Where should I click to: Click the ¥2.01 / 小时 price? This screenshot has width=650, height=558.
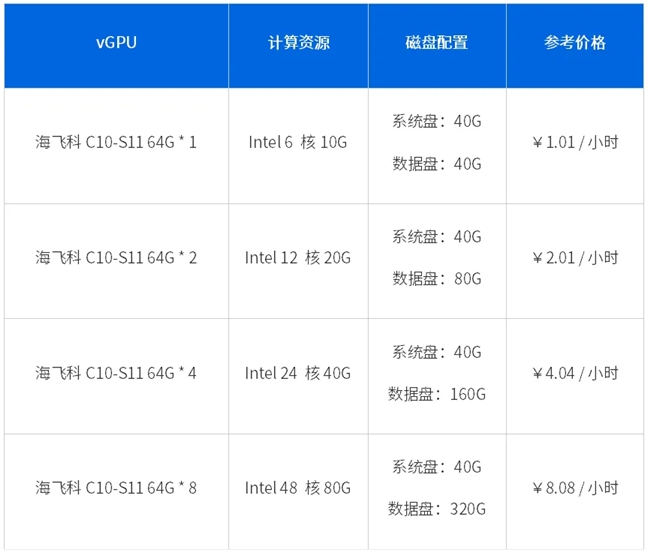point(575,258)
